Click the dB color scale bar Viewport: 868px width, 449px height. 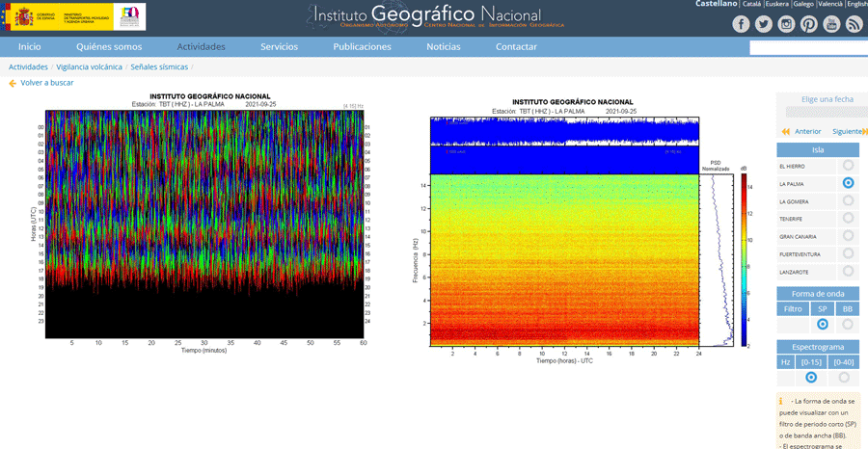744,260
